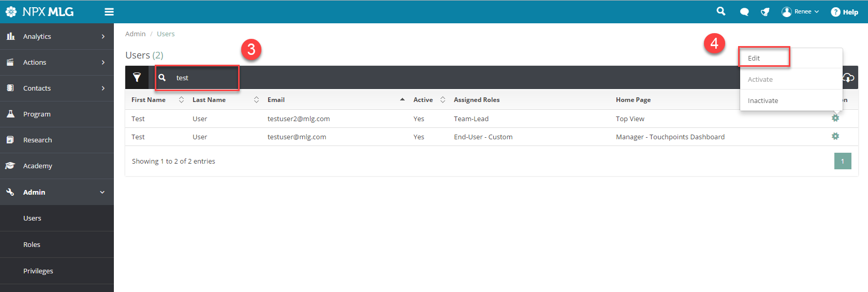The image size is (868, 292).
Task: Select Edit from the action menu
Action: click(x=754, y=58)
